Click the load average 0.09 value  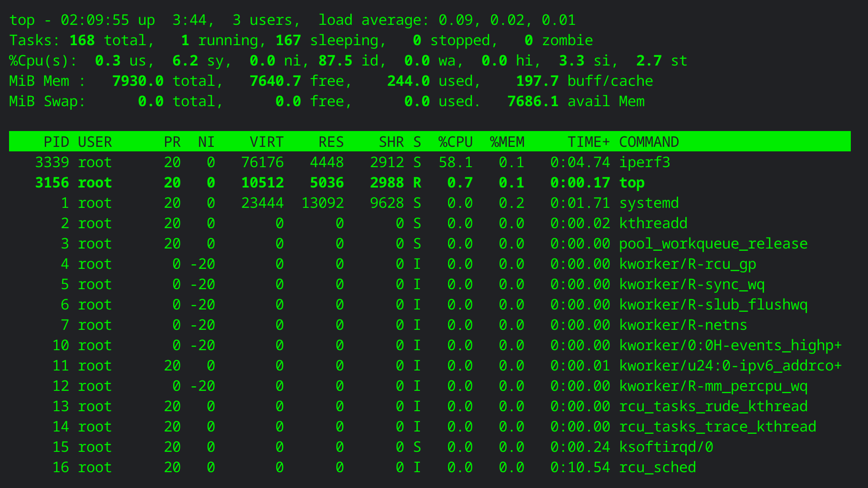456,20
